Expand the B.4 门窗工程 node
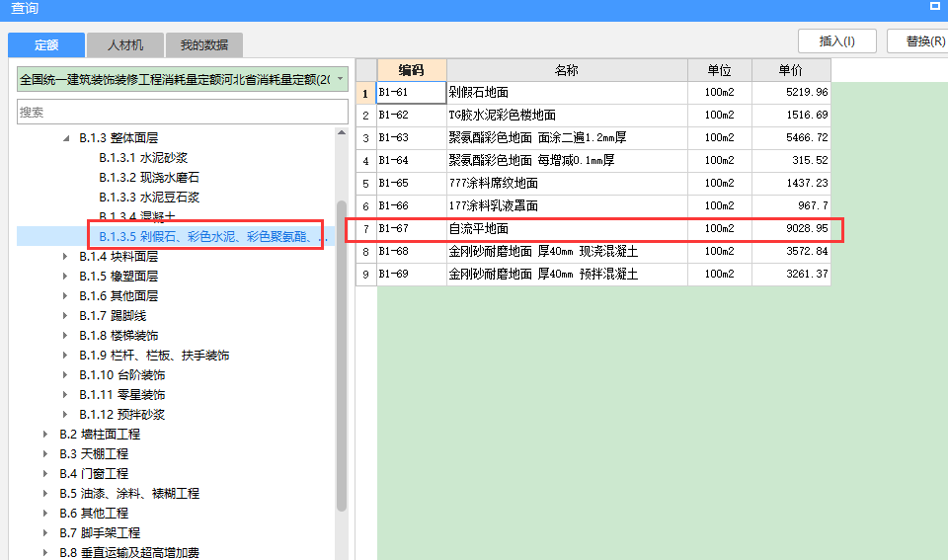Screen dimensions: 948x560 click(x=45, y=473)
